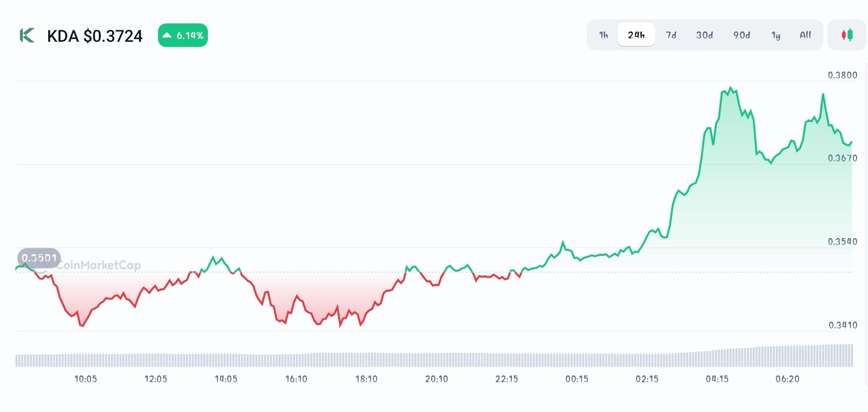This screenshot has height=412, width=868.
Task: Select the 24h time range tab
Action: pyautogui.click(x=636, y=35)
